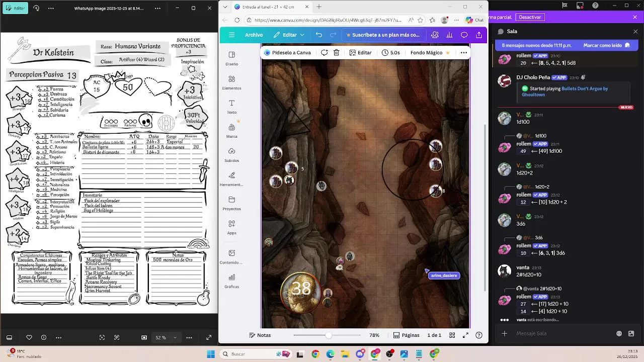Open Canva comments speech bubble icon

(x=464, y=35)
